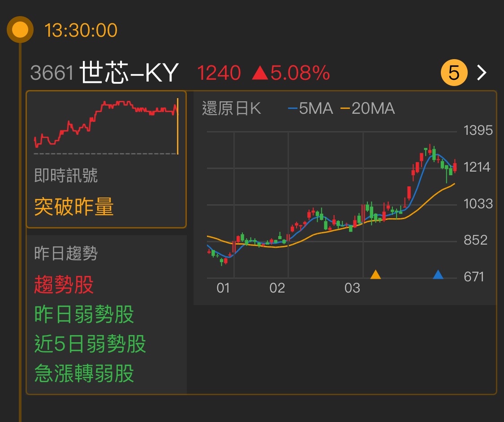Select the yellow triangle signal marker on chart
This screenshot has height=422, width=504.
click(x=376, y=275)
